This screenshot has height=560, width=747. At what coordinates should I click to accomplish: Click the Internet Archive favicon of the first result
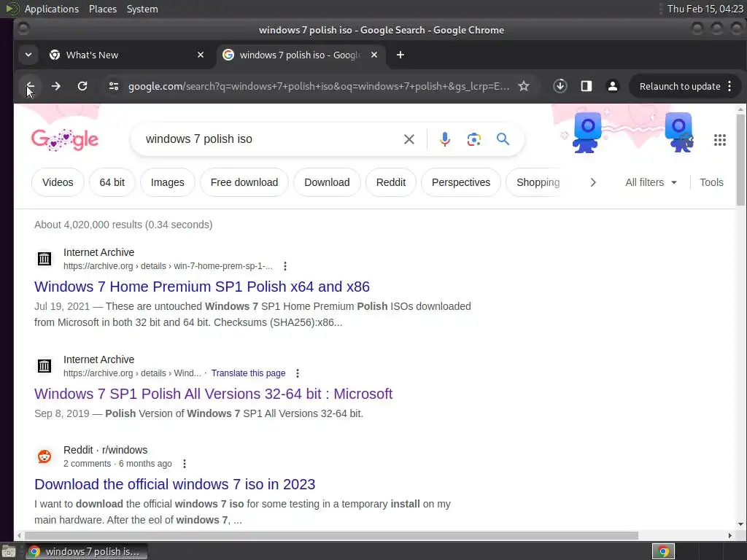click(44, 259)
